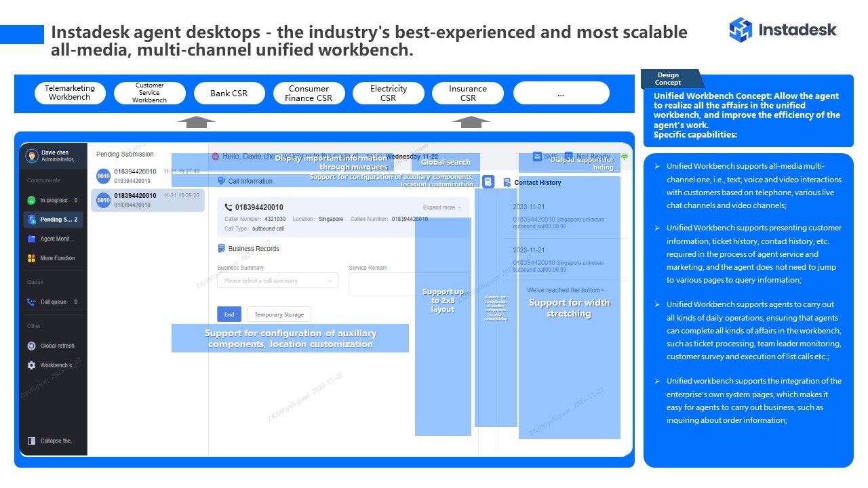Click the Service Remark text area

tap(409, 284)
